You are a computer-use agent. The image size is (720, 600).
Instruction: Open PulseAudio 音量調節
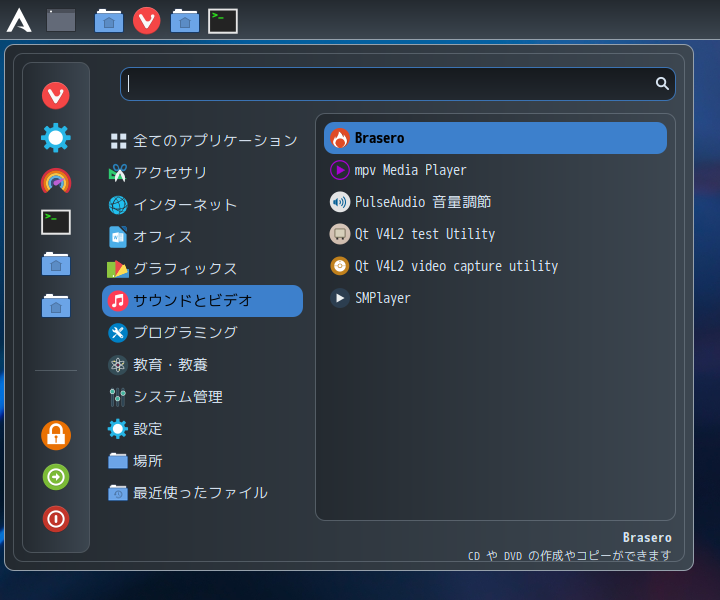click(495, 202)
